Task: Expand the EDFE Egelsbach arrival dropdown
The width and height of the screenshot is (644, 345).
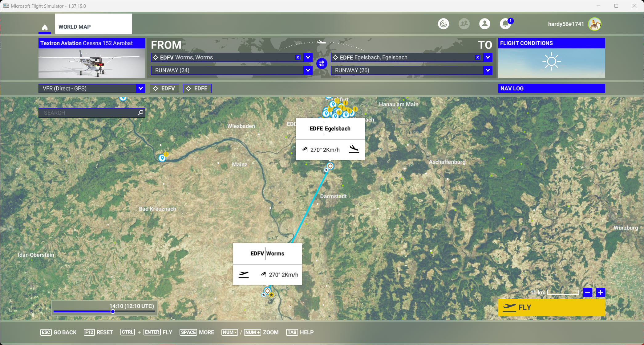Action: (x=488, y=57)
